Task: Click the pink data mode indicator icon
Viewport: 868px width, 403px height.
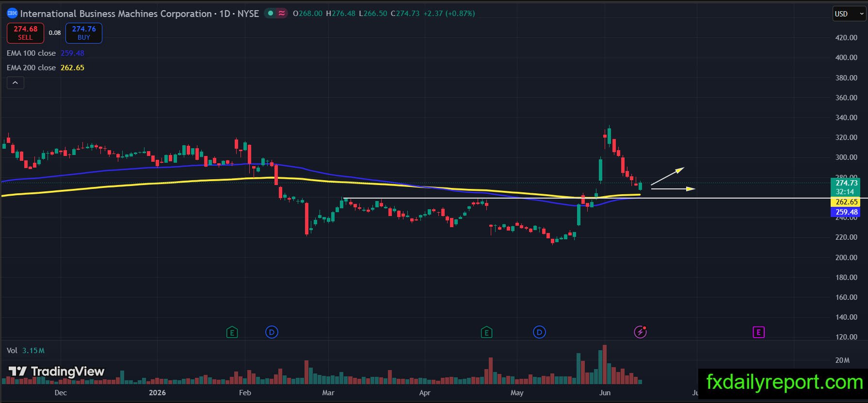Action: 282,14
